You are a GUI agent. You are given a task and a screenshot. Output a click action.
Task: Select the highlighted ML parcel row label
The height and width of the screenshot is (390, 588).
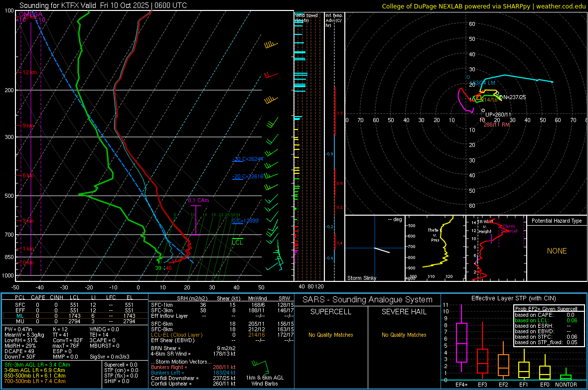click(x=20, y=316)
